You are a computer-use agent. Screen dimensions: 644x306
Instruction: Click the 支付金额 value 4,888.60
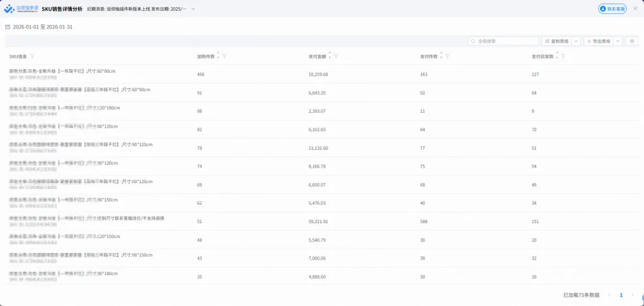[x=317, y=277]
